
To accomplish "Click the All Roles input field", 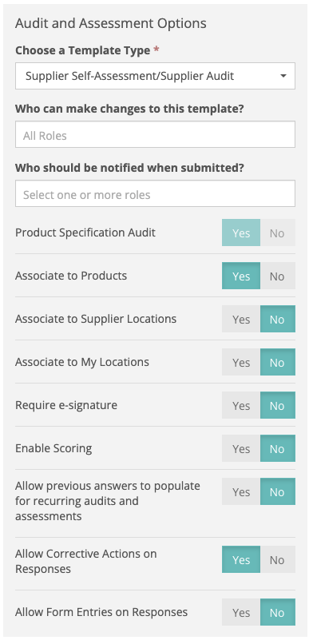I will tap(155, 134).
